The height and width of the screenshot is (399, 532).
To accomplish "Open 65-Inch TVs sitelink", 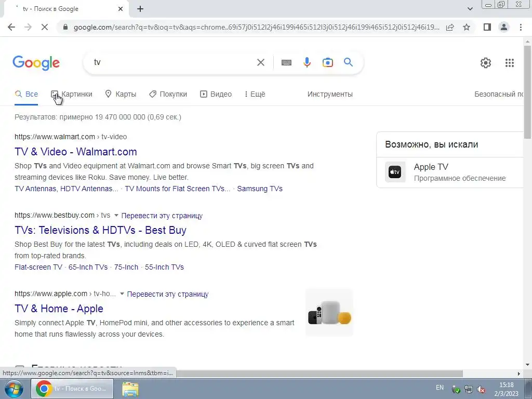I will coord(88,267).
